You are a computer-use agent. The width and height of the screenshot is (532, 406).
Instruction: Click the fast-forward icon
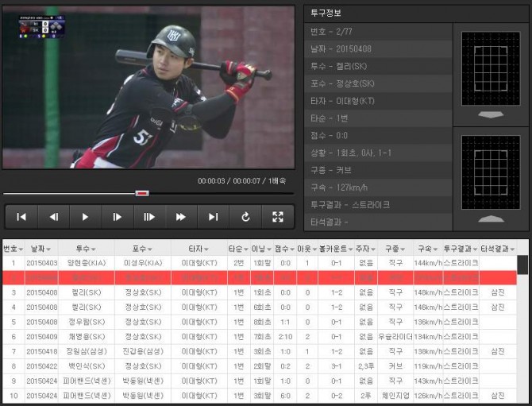181,217
